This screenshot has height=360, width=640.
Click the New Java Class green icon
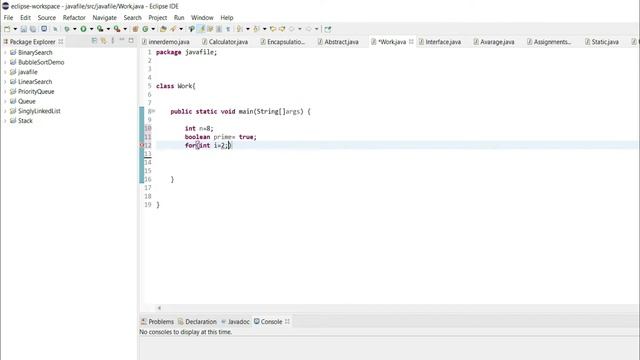coord(145,29)
